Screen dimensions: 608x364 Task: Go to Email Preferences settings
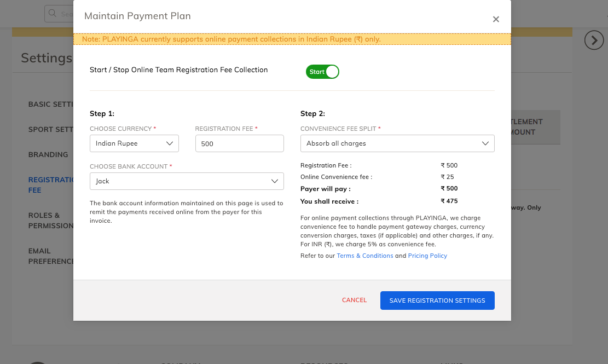(50, 256)
